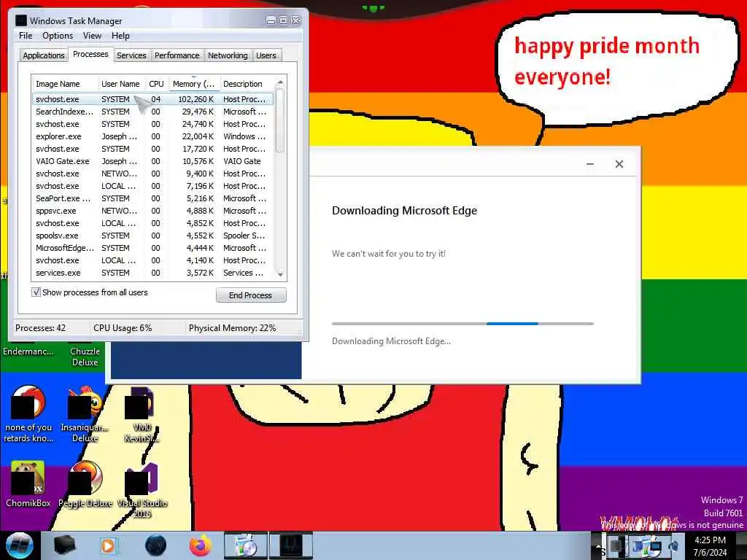Viewport: 747px width, 560px height.
Task: Switch to Task Manager taskbar button
Action: pos(291,545)
